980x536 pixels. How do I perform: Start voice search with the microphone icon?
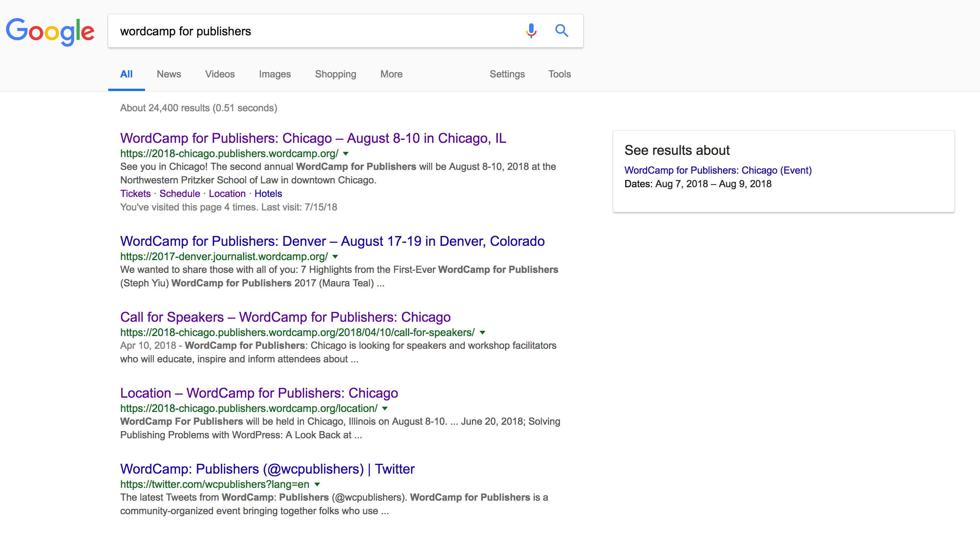(531, 31)
